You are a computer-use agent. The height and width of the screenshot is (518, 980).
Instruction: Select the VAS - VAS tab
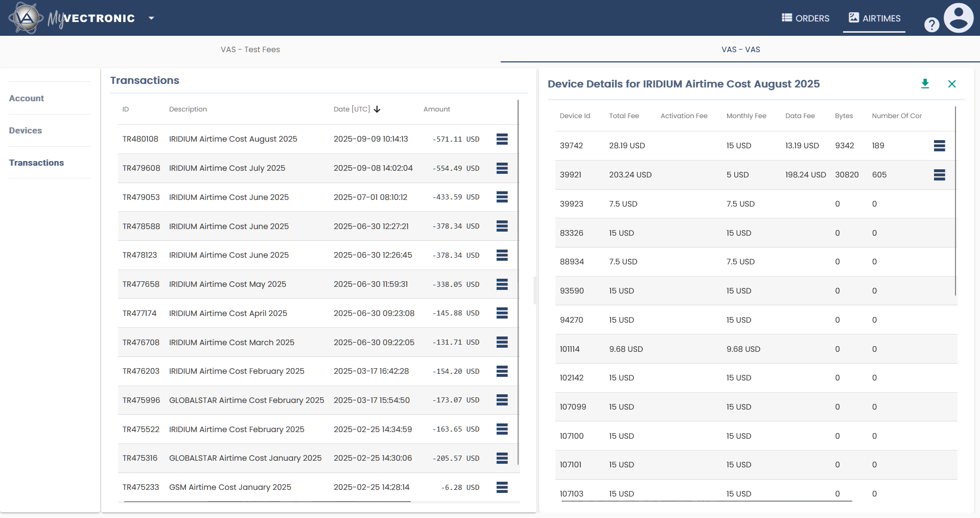point(740,50)
